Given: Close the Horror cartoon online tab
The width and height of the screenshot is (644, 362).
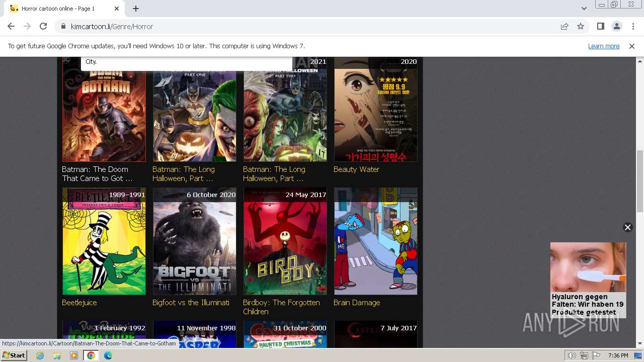Looking at the screenshot, I should pos(117,9).
